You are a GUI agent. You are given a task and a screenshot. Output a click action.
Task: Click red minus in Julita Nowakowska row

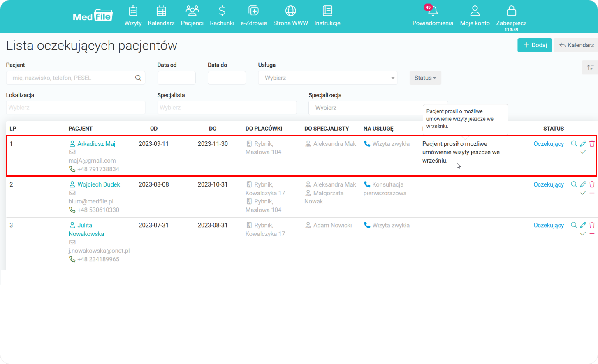point(592,233)
